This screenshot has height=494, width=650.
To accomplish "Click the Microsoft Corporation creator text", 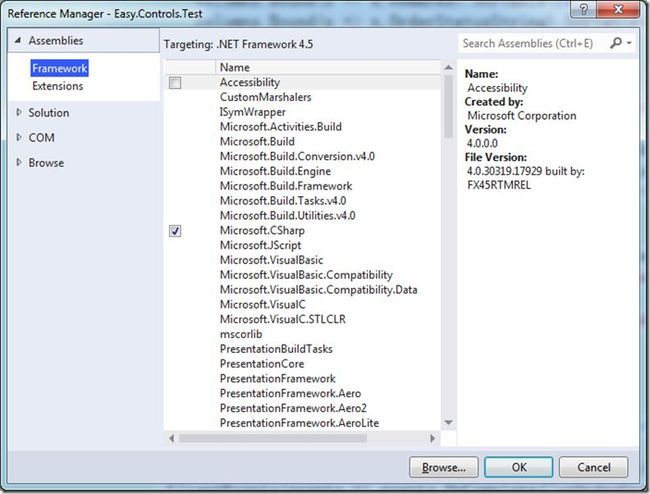I will (x=521, y=116).
